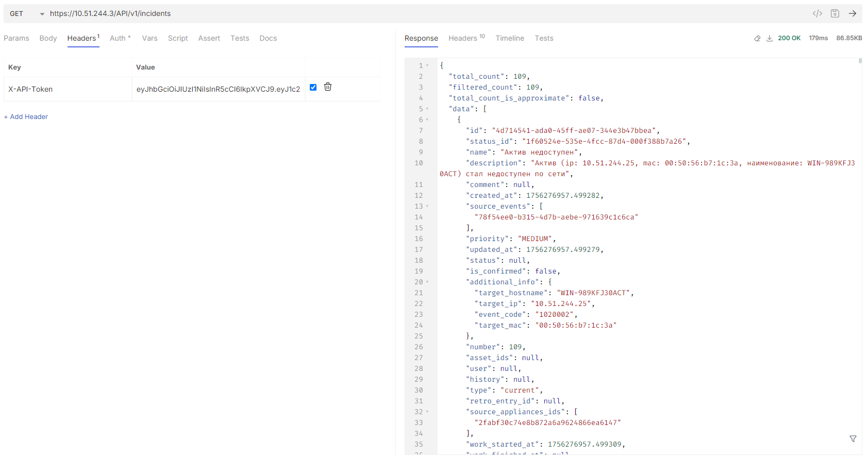Collapse "additional_info" object at line 20
868x459 pixels.
coord(427,282)
